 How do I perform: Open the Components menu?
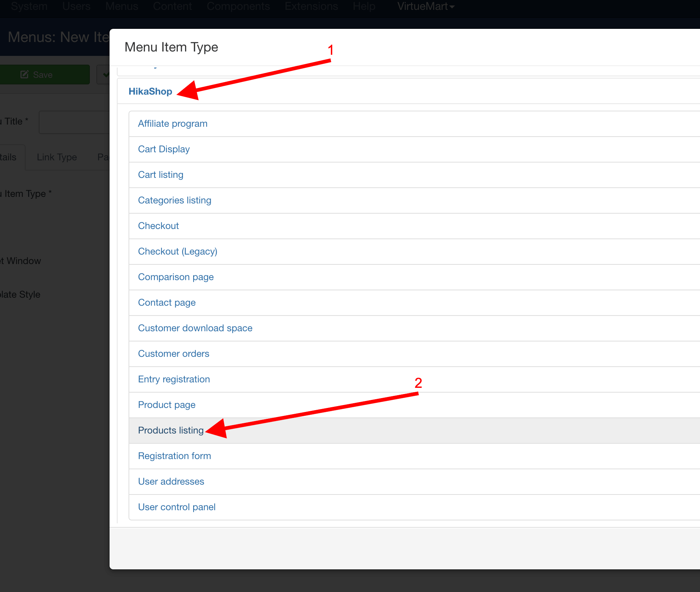[238, 6]
